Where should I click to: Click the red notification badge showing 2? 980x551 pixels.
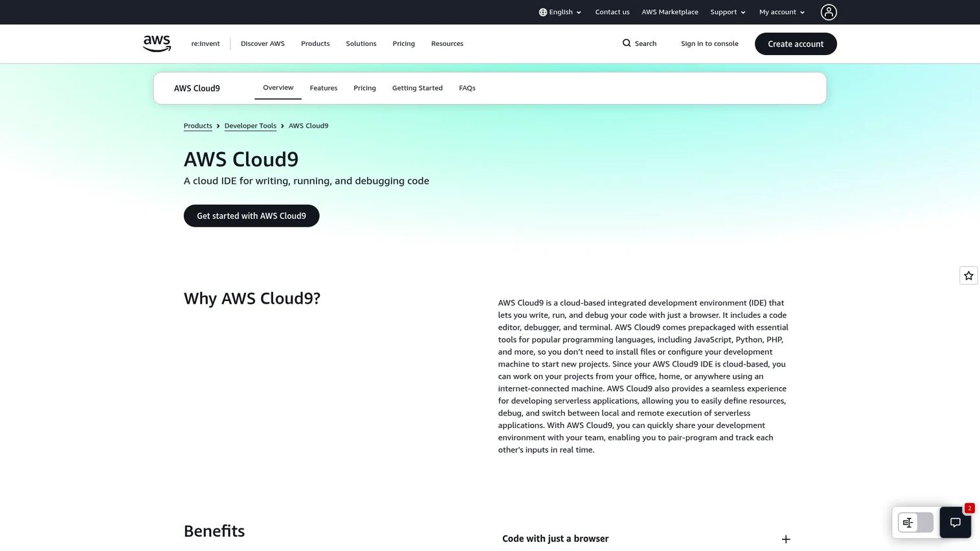click(969, 508)
